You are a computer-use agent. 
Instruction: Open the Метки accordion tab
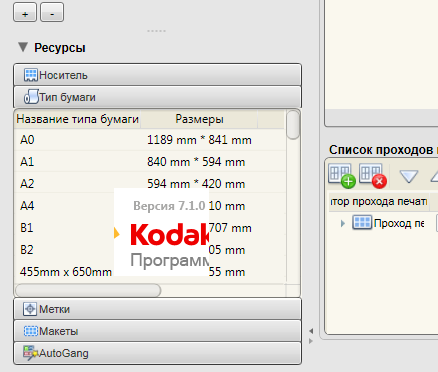(x=157, y=309)
